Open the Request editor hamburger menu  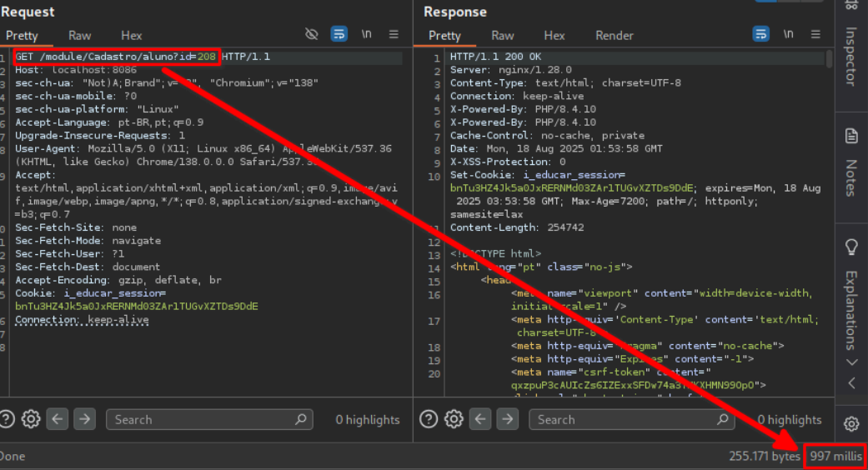pos(394,34)
